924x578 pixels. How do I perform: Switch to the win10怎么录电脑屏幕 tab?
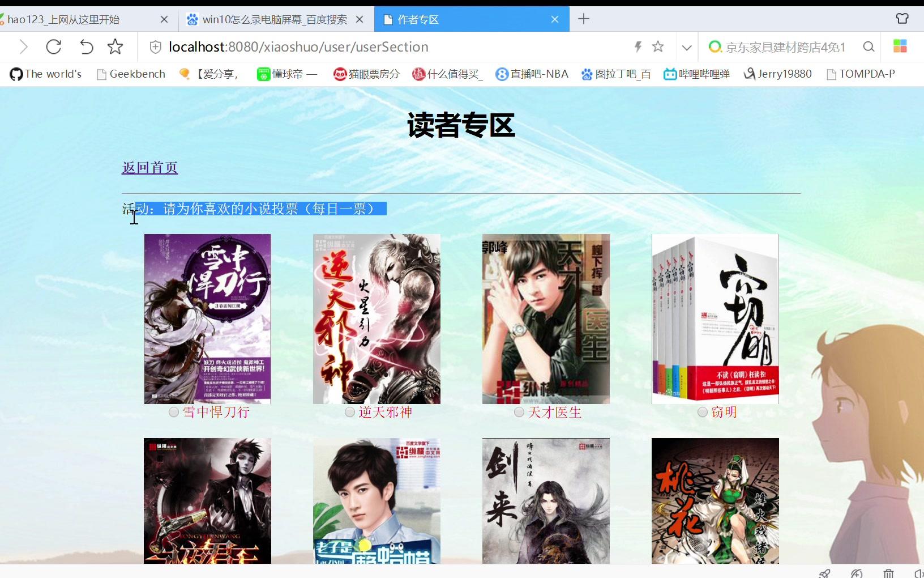pyautogui.click(x=276, y=19)
